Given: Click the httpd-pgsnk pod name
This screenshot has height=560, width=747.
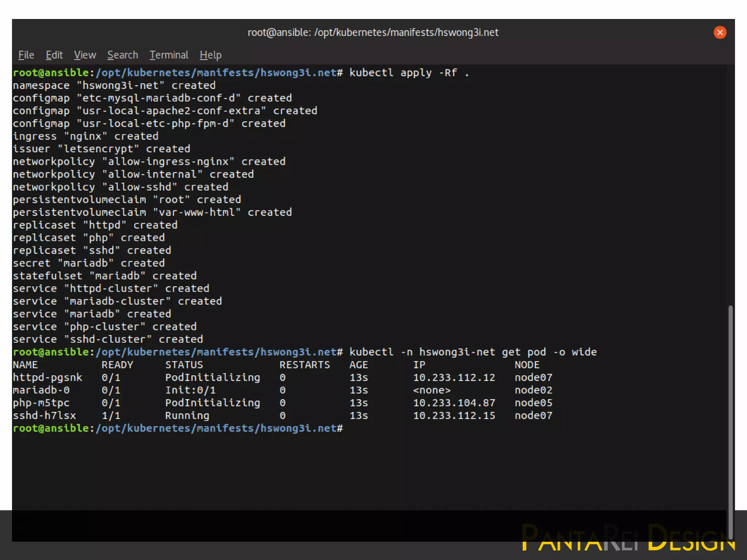Looking at the screenshot, I should tap(47, 377).
